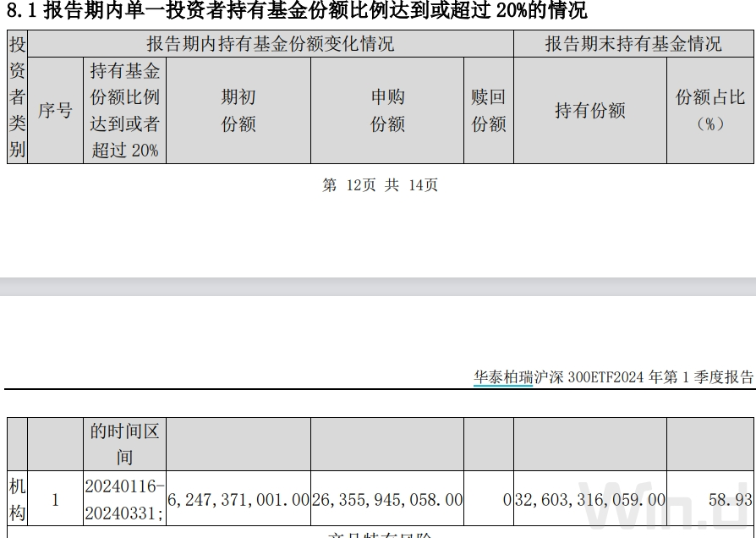756x538 pixels.
Task: Select row number 1 cell
Action: tap(54, 498)
